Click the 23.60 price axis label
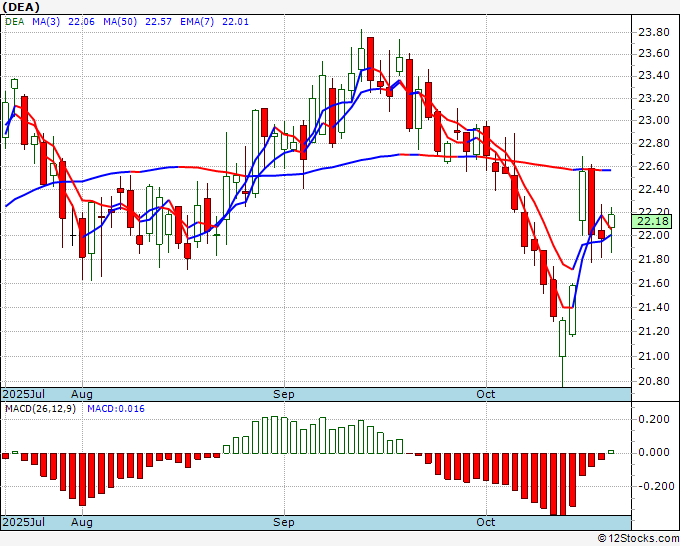 point(653,53)
